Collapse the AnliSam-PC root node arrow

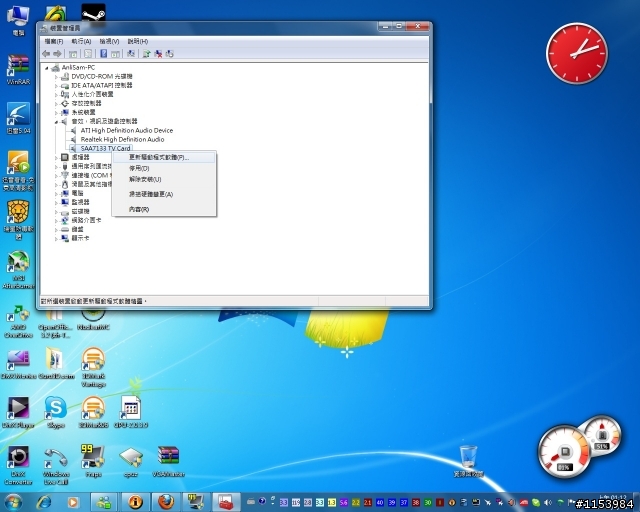47,68
